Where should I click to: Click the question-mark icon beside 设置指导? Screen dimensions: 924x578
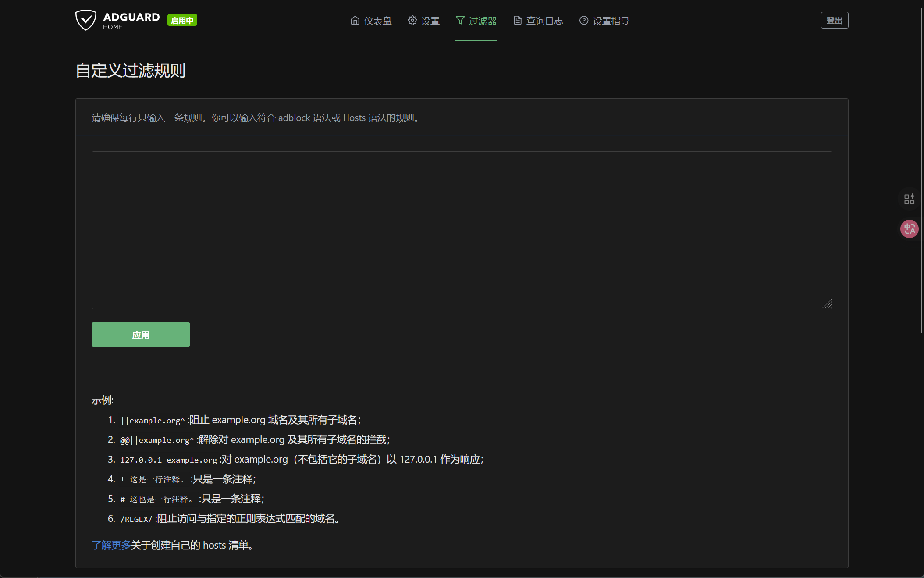[x=583, y=20]
